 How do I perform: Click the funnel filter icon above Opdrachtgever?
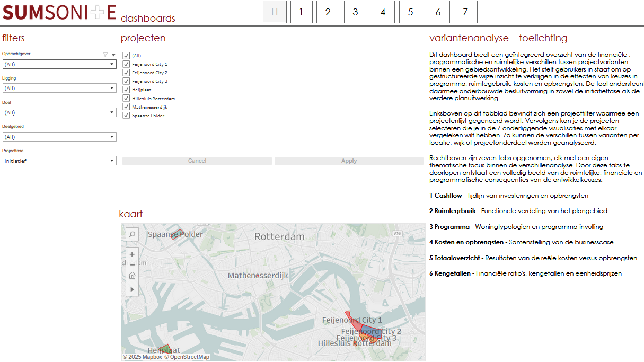[x=104, y=54]
